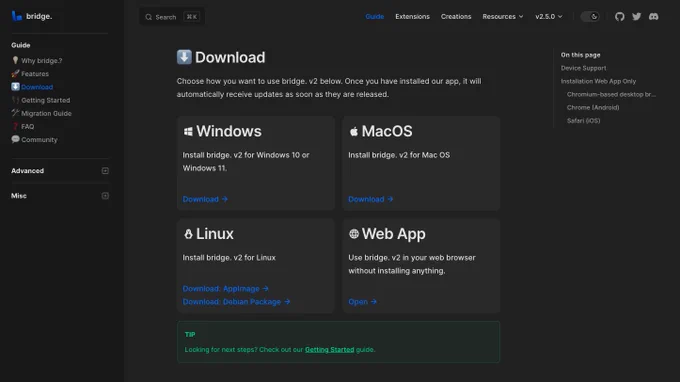Jump to Chromium-based desktop browser section
This screenshot has width=680, height=382.
611,94
